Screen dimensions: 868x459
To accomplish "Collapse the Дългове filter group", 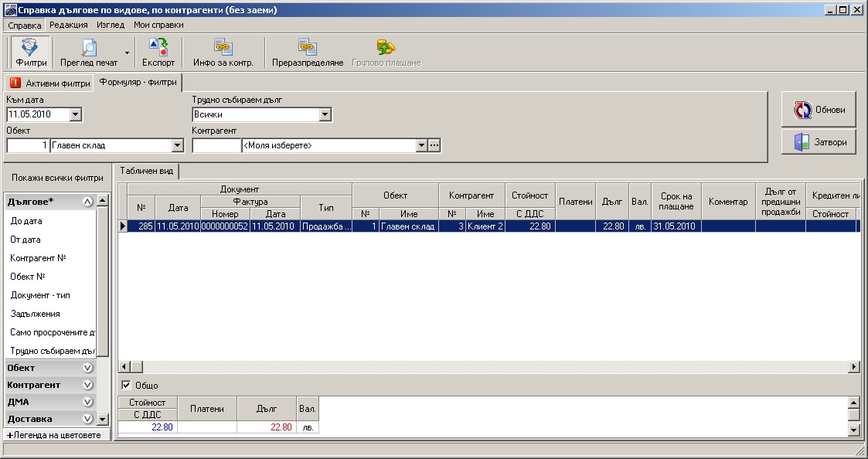I will tap(87, 202).
